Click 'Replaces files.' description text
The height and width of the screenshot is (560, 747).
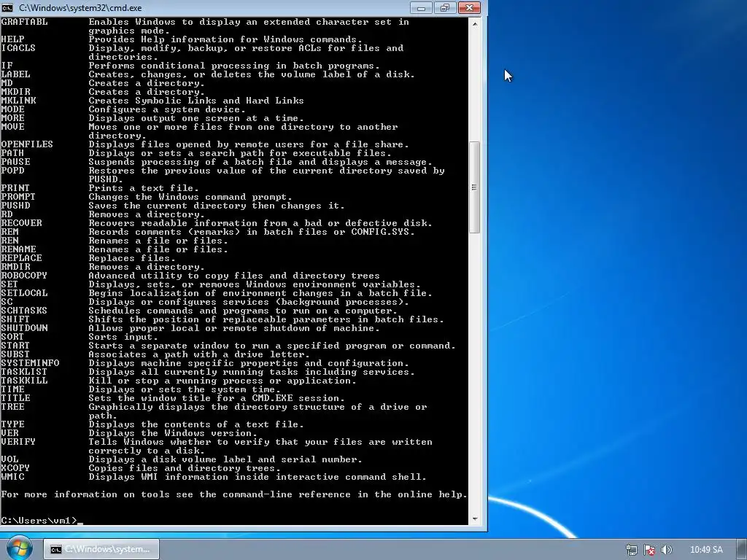[x=131, y=258]
